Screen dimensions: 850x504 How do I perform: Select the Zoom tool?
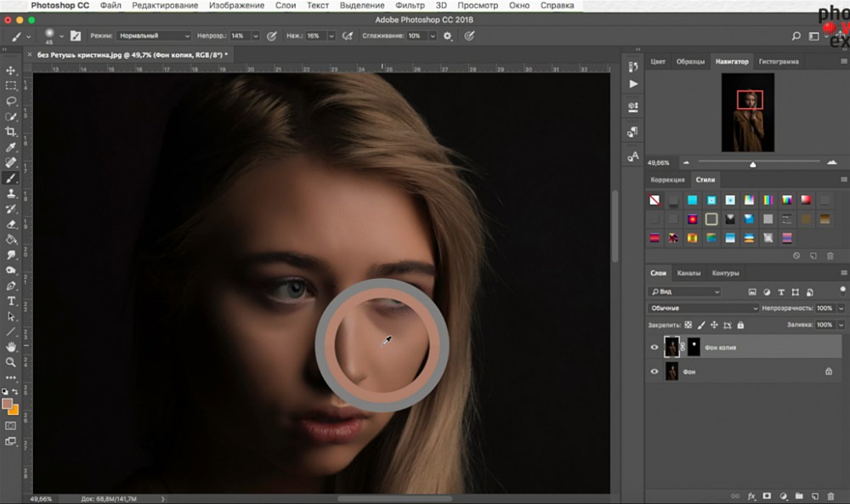(x=11, y=362)
